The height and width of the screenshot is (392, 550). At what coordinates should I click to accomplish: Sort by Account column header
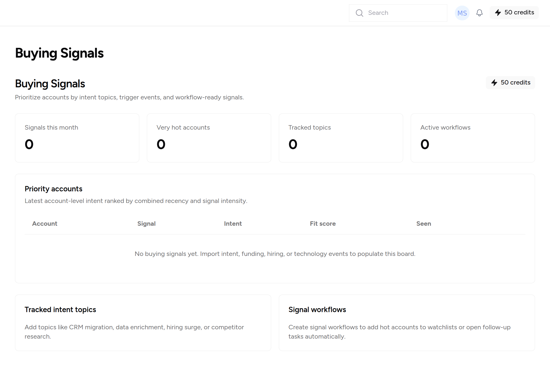pos(45,223)
